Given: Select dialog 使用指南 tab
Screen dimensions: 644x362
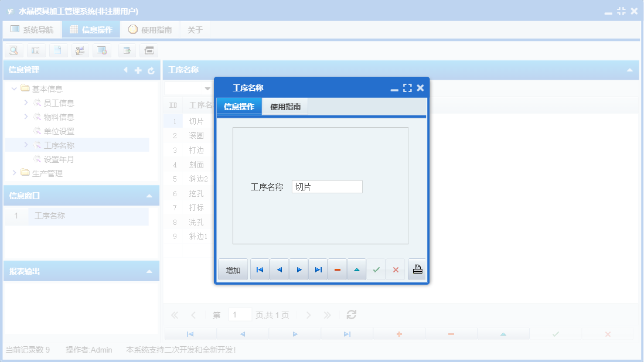Looking at the screenshot, I should pyautogui.click(x=285, y=107).
